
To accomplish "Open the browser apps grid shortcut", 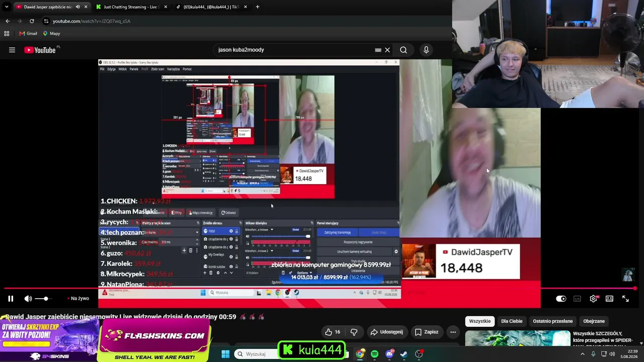I will 7,34.
